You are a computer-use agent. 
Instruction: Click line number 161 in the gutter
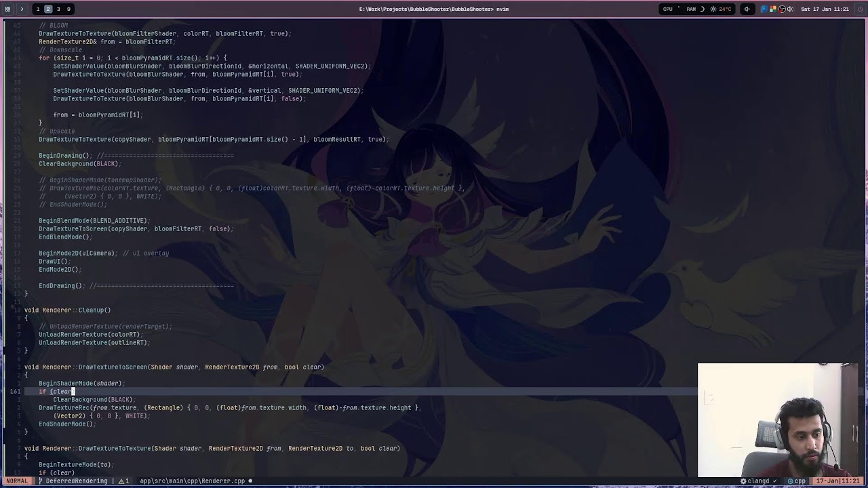click(15, 392)
